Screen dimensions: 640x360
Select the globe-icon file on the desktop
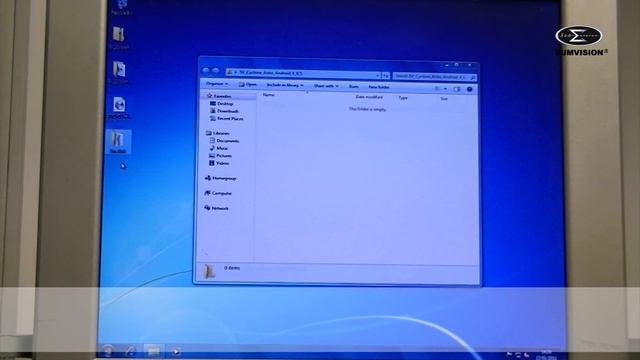pyautogui.click(x=120, y=108)
